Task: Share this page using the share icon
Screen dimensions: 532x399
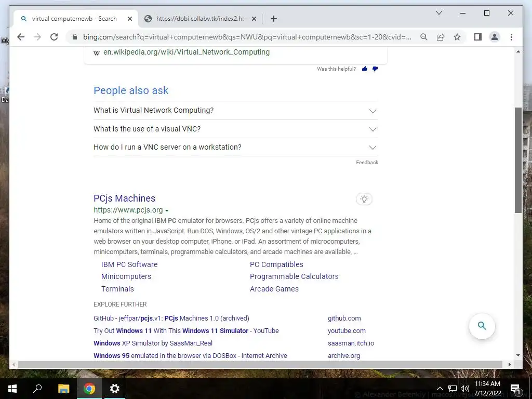Action: pyautogui.click(x=441, y=37)
